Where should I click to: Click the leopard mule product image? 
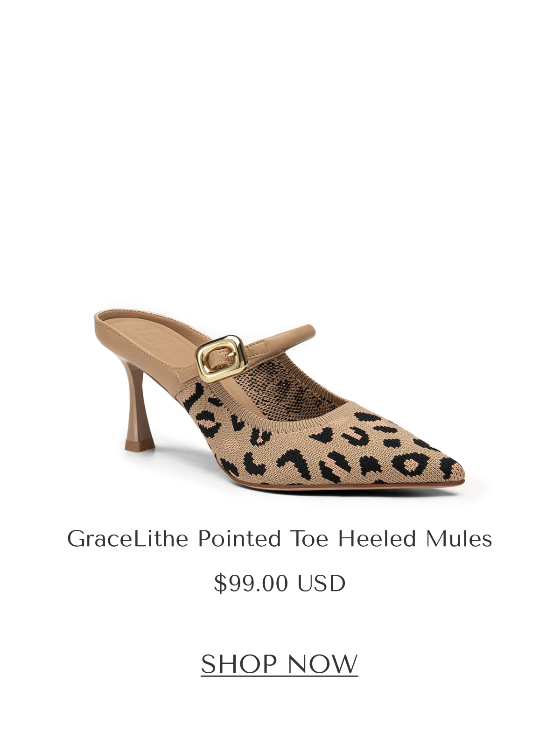(280, 399)
